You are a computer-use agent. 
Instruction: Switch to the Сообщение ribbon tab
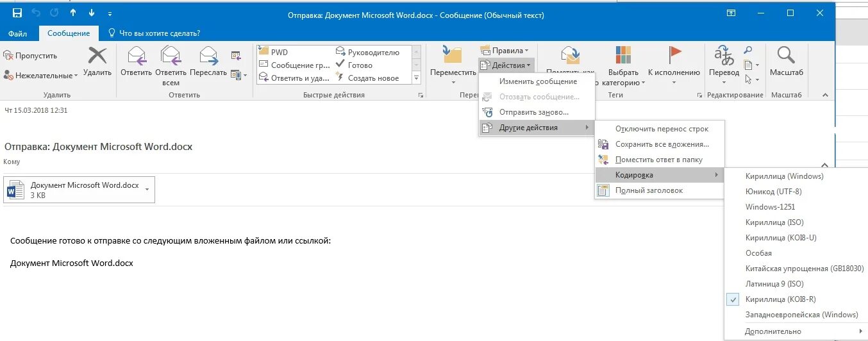click(69, 33)
